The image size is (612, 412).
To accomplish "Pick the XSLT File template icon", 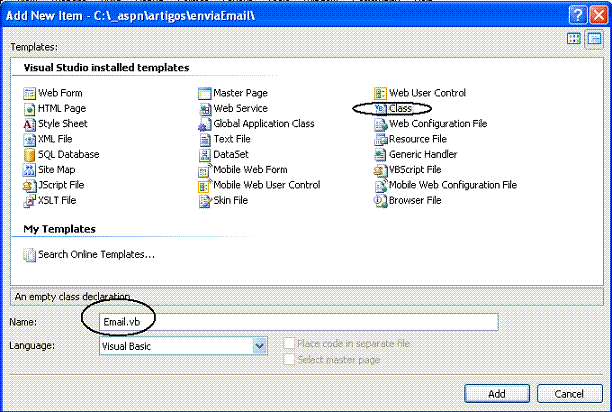I will (29, 201).
